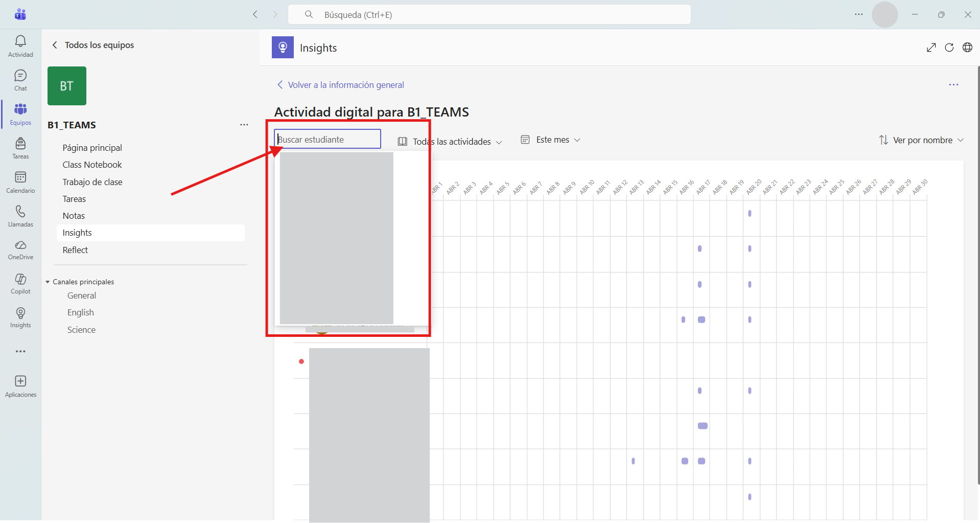980x523 pixels.
Task: Click the ABR 13 column header
Action: [x=637, y=187]
